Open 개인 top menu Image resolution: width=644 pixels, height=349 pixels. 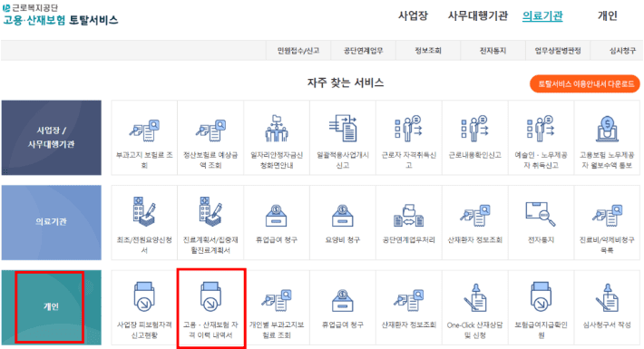coord(608,16)
